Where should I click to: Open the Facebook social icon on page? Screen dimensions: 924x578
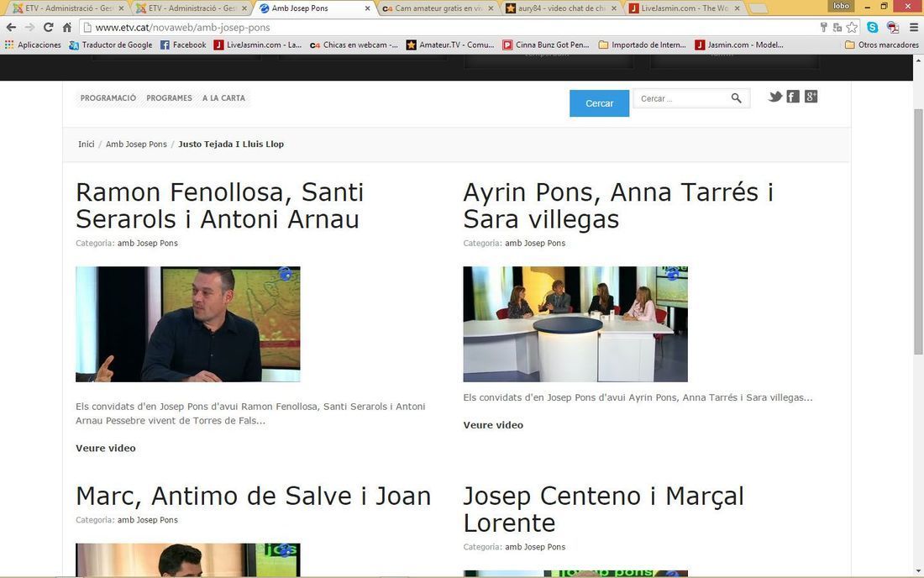pyautogui.click(x=793, y=97)
